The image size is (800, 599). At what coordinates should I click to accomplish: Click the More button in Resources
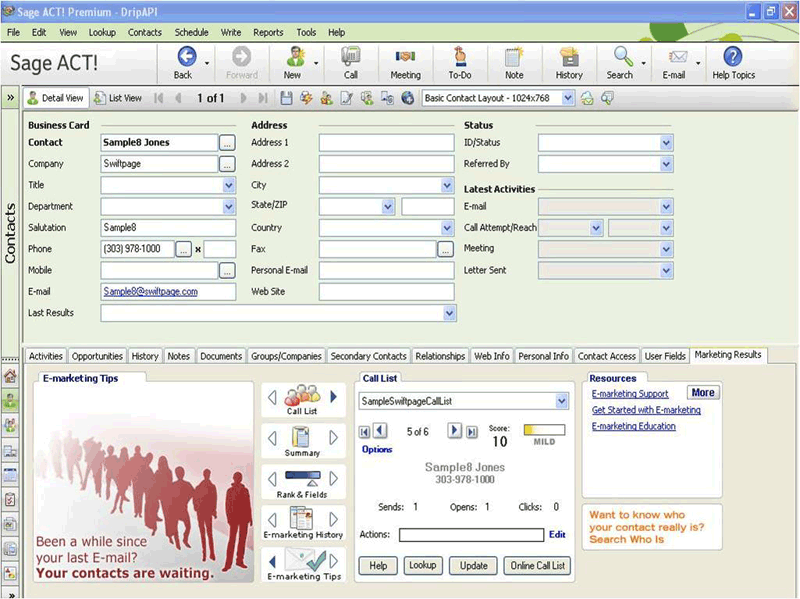[703, 392]
